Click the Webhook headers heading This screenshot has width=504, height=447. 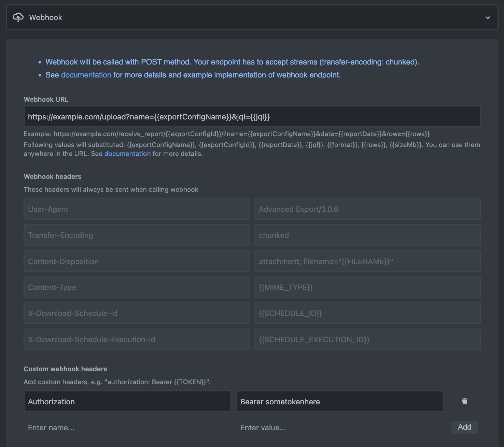click(53, 176)
